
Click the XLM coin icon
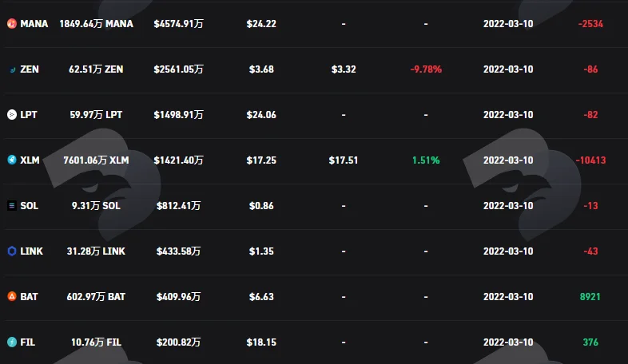(12, 160)
